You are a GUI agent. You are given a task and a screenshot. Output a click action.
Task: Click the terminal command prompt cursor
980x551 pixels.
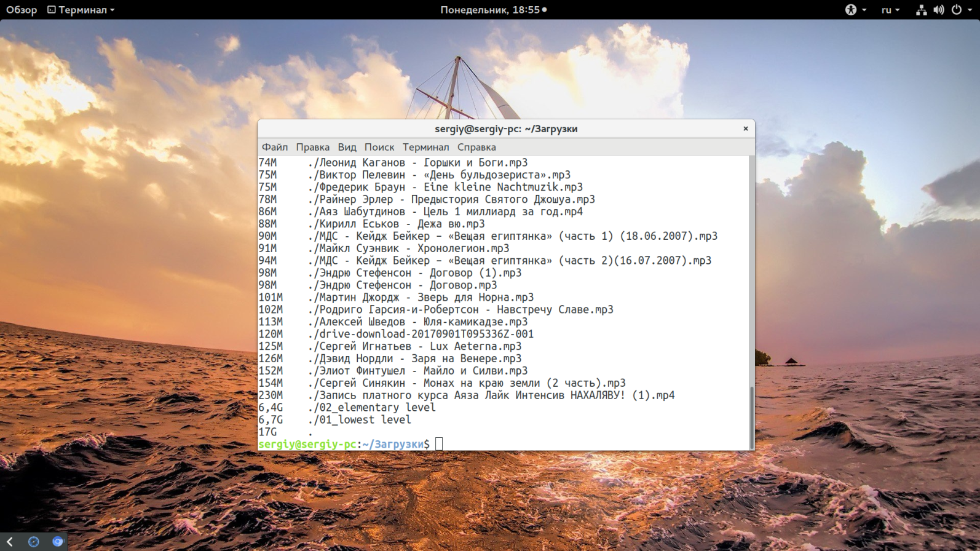point(439,444)
